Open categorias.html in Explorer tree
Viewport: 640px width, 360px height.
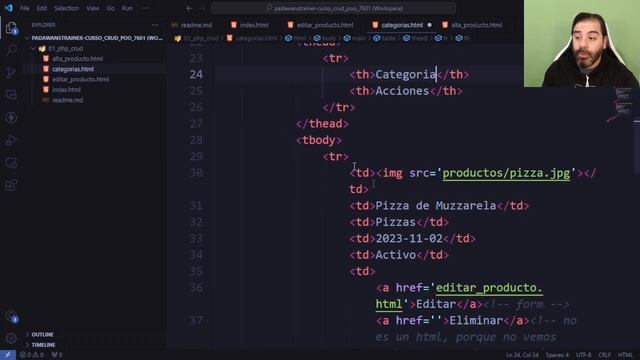[x=73, y=69]
